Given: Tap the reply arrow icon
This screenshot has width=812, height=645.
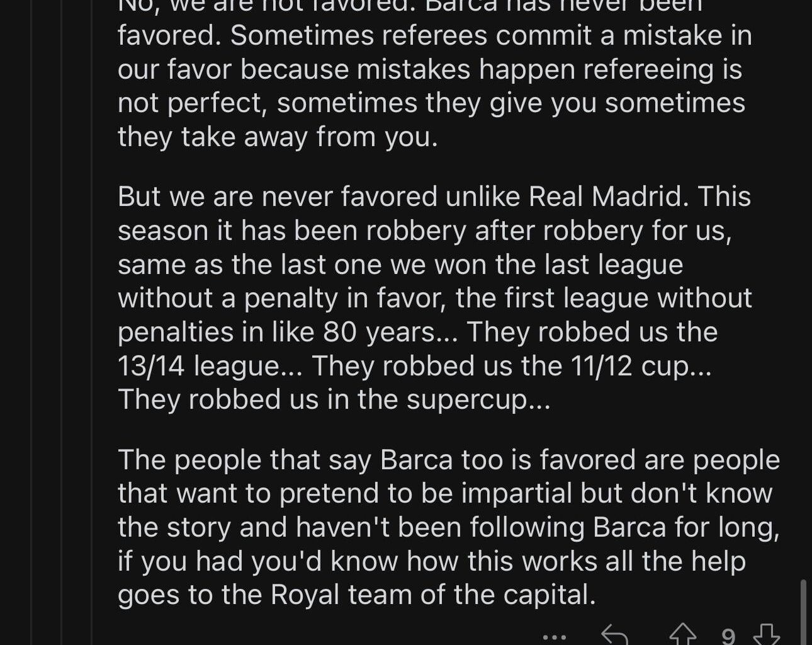Looking at the screenshot, I should click(614, 635).
